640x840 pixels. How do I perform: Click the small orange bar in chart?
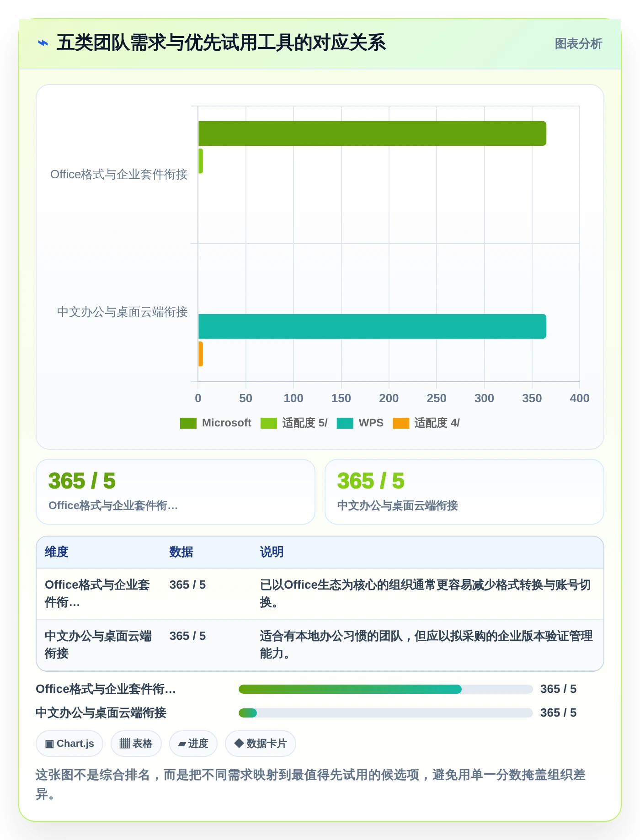click(201, 354)
